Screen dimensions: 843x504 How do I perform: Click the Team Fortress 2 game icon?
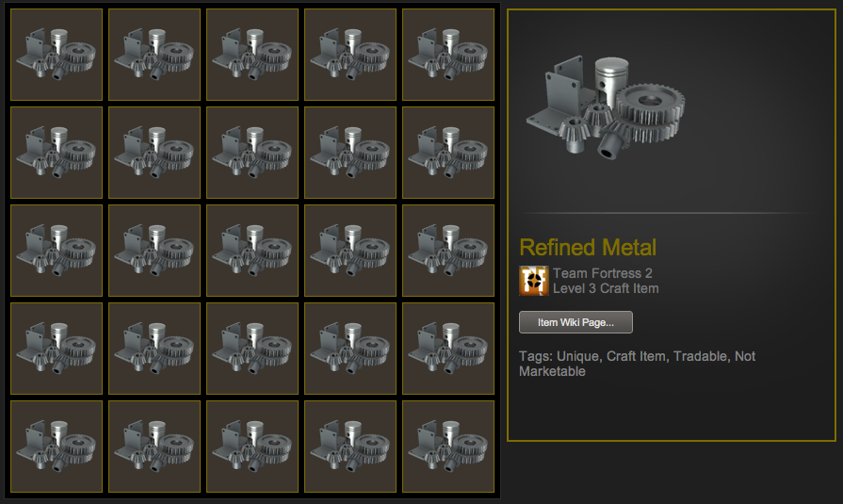[534, 281]
